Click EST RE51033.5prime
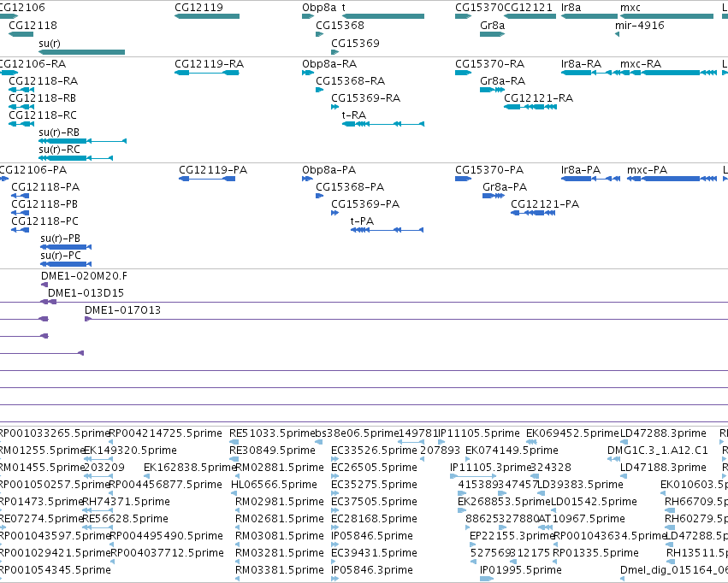 (x=272, y=433)
